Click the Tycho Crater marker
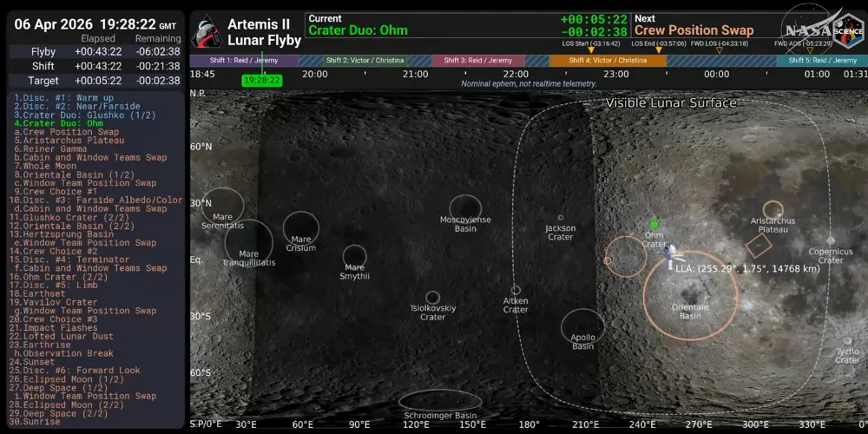Screen dimensions: 868x434 [848, 342]
